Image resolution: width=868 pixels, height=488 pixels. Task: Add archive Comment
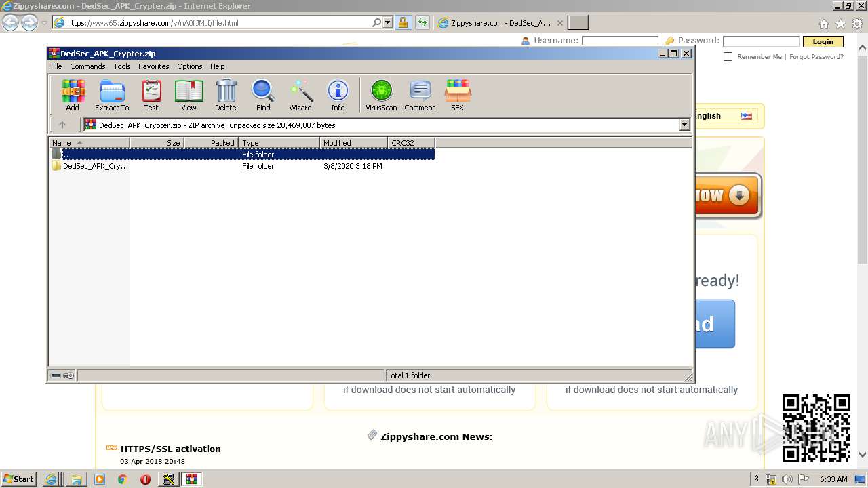tap(420, 96)
